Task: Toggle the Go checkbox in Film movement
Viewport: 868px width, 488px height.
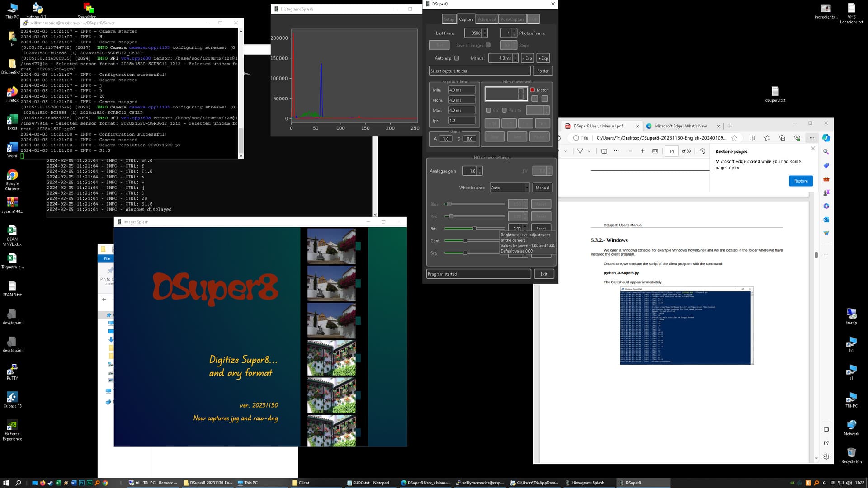Action: [488, 110]
